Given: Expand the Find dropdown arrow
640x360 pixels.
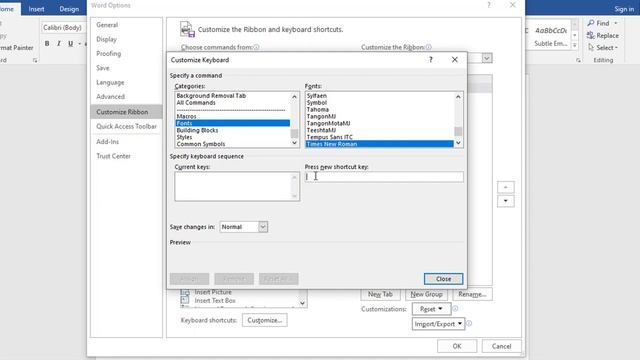Looking at the screenshot, I should [x=616, y=23].
